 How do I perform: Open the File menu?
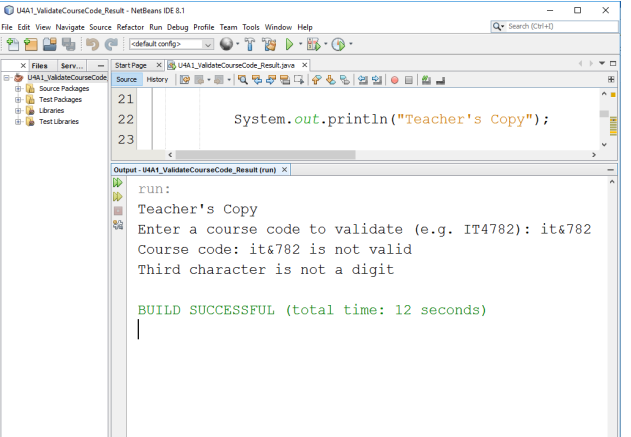pyautogui.click(x=7, y=27)
